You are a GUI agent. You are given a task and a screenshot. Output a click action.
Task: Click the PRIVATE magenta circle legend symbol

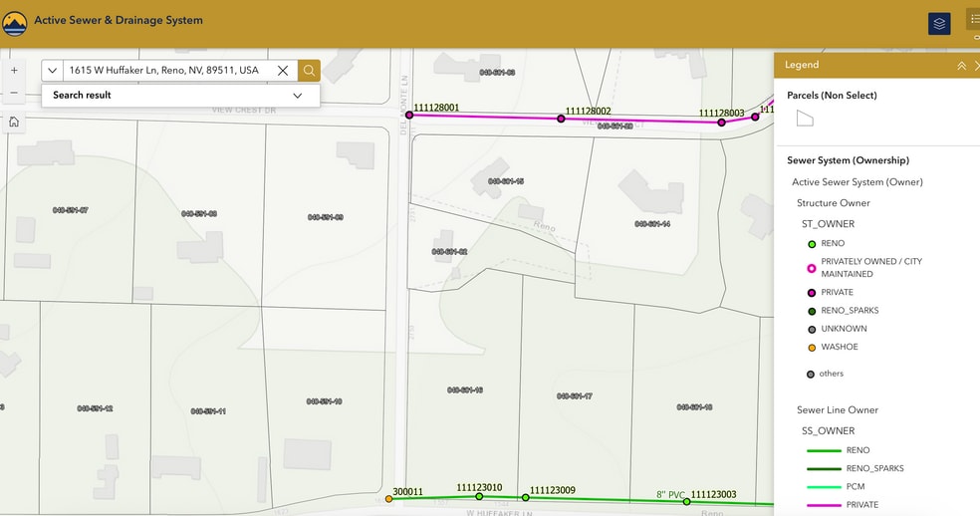pyautogui.click(x=812, y=293)
